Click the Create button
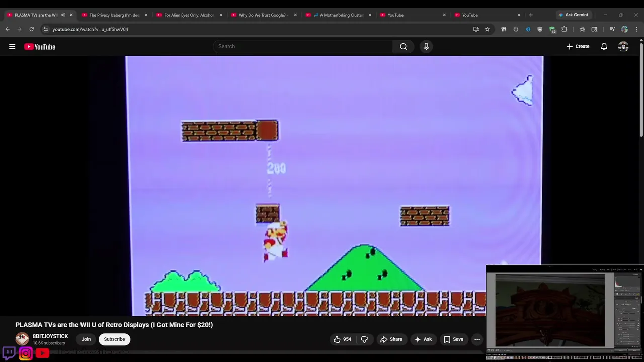The image size is (644, 362). (578, 46)
